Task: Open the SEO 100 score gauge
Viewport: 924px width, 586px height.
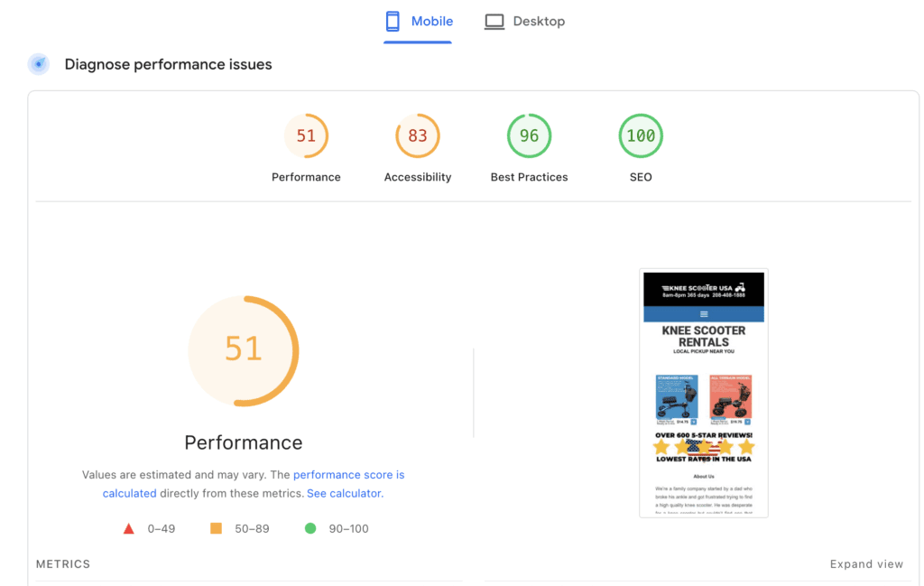Action: [x=641, y=136]
